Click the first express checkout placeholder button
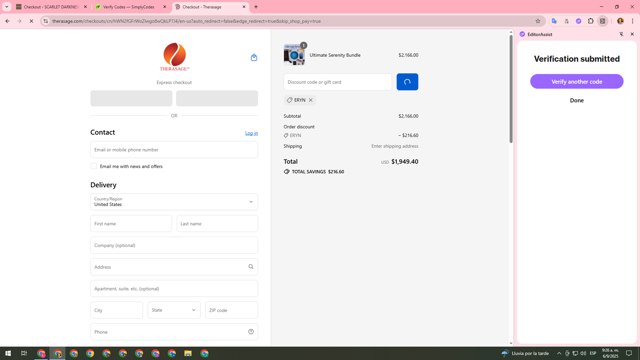Image resolution: width=640 pixels, height=360 pixels. click(x=131, y=98)
